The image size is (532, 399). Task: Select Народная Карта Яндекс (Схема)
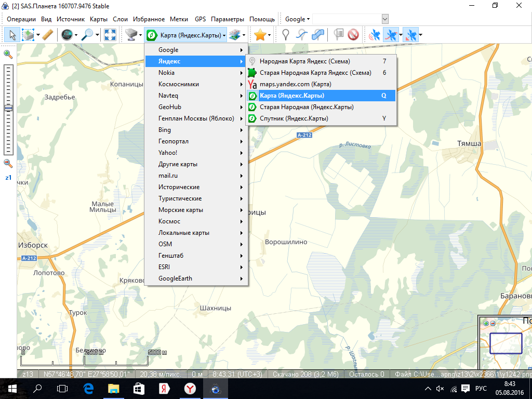(x=321, y=61)
